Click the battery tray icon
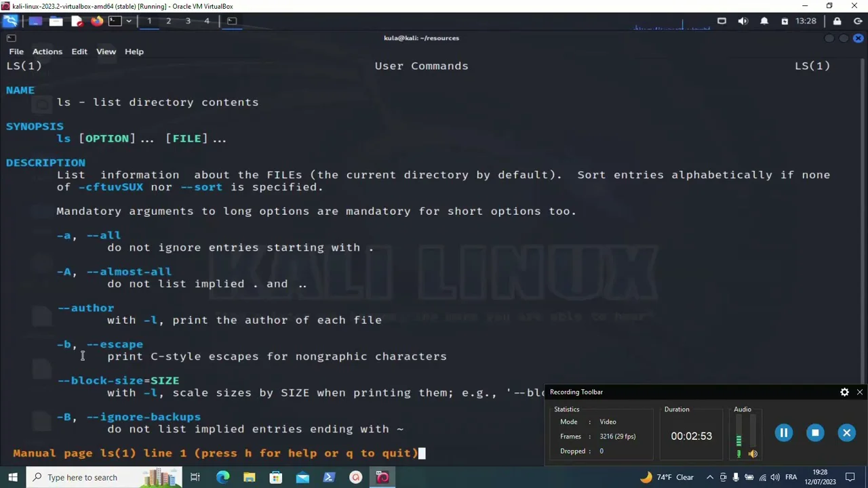 pyautogui.click(x=749, y=477)
